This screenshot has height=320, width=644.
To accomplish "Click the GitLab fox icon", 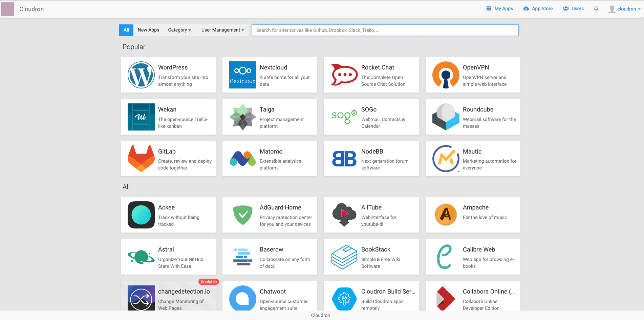I will point(141,159).
